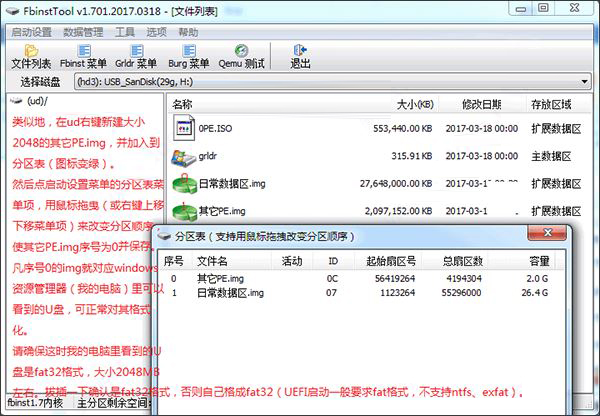Close the 分区表 dialog
This screenshot has width=600, height=416.
[547, 232]
